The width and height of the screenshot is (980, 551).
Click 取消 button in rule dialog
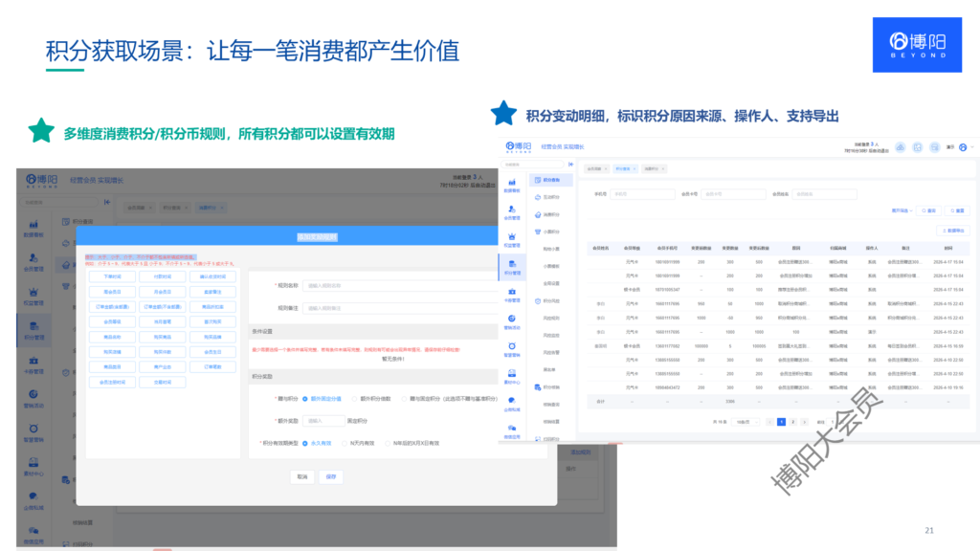pos(302,476)
